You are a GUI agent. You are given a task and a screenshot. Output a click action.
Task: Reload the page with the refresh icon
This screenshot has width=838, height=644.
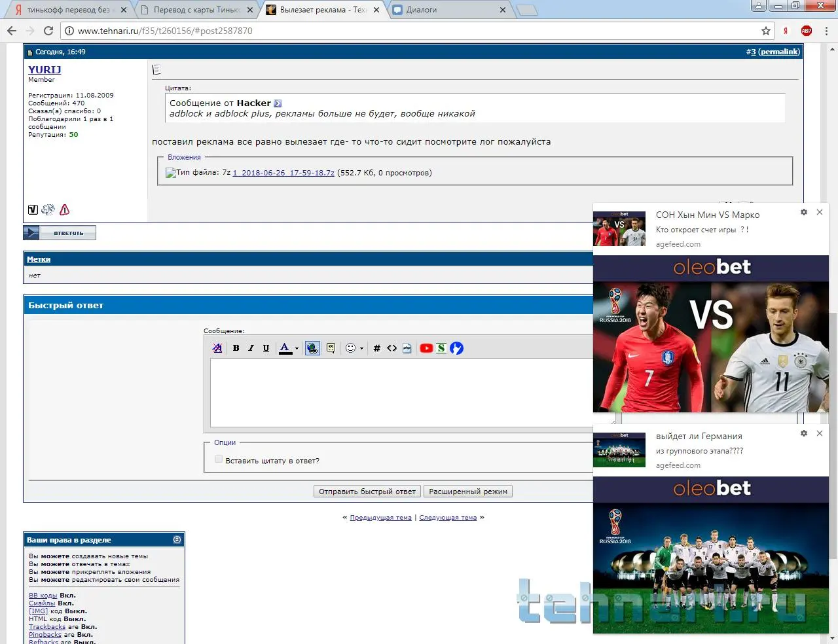(48, 31)
